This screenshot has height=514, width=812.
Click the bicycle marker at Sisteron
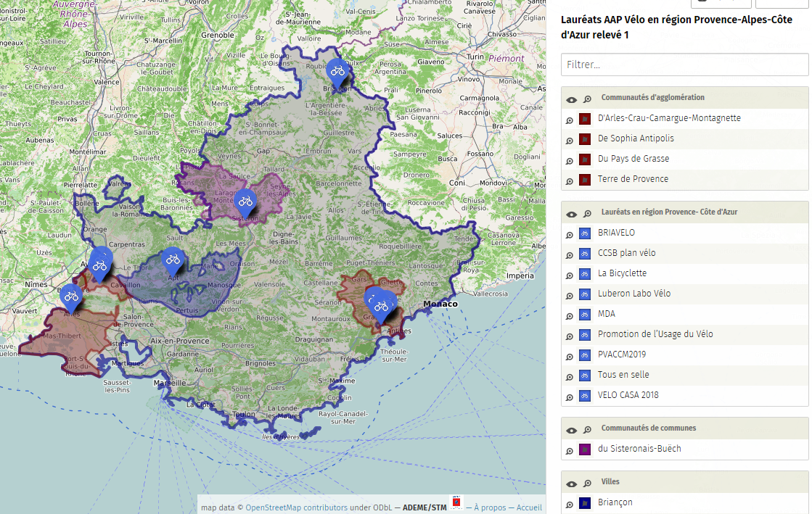pos(245,201)
